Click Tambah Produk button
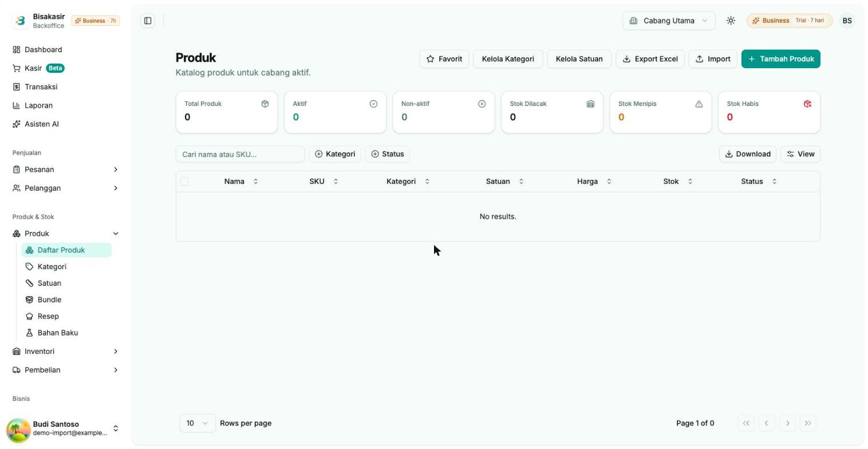This screenshot has width=868, height=449. click(x=780, y=59)
